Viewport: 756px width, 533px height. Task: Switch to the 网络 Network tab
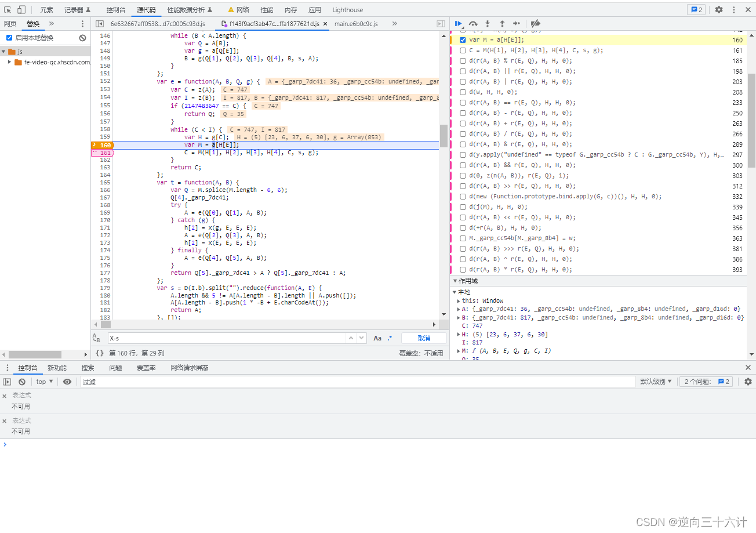(238, 10)
